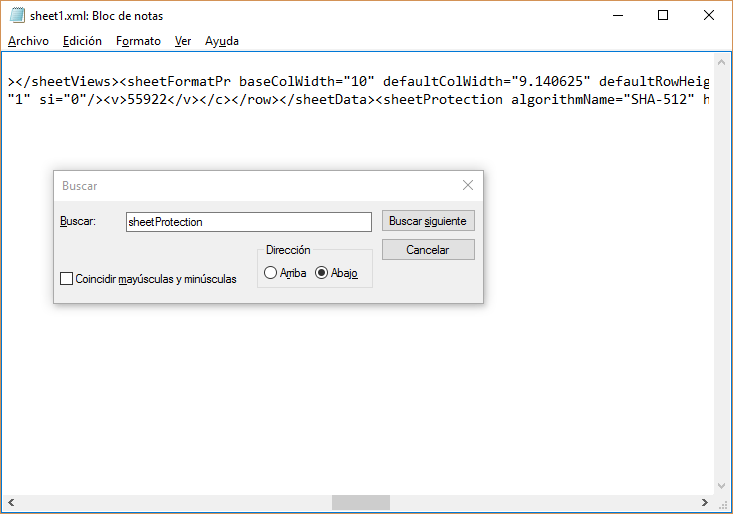Select the Abajo direction radio button
The image size is (733, 514).
point(322,273)
